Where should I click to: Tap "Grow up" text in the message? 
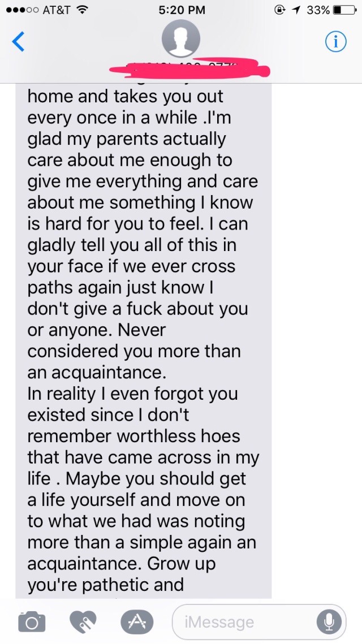187,565
